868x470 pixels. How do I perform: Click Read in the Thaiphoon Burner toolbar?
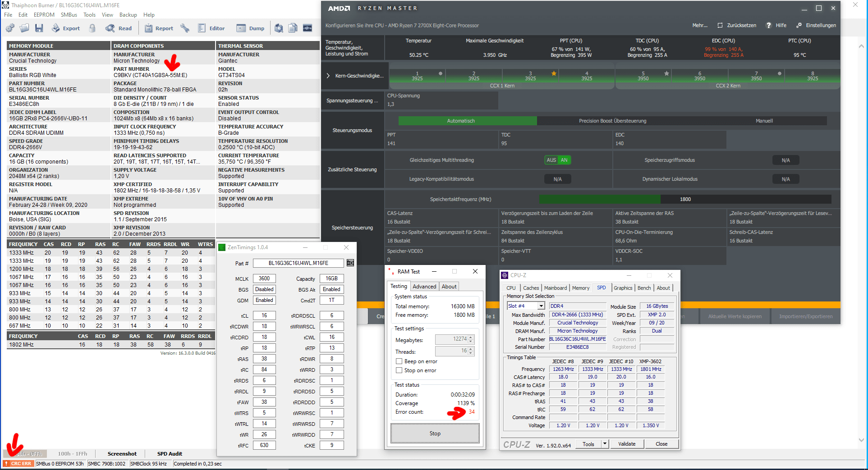coord(119,28)
